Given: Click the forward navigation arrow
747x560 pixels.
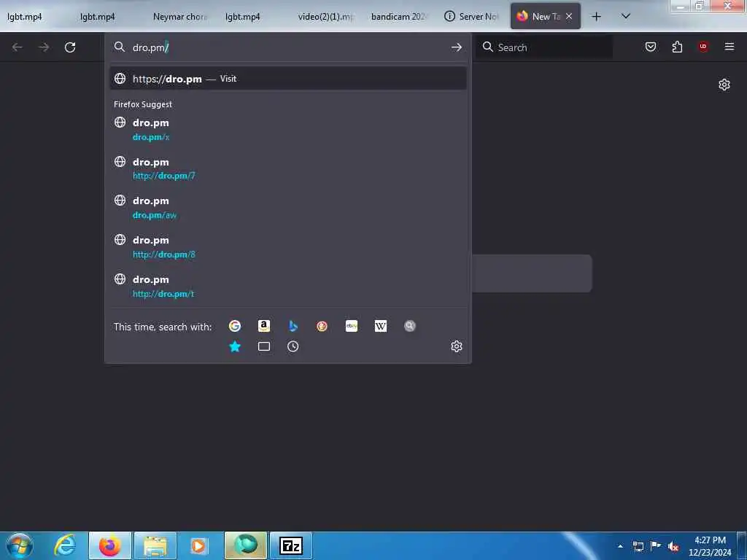Looking at the screenshot, I should click(x=44, y=47).
